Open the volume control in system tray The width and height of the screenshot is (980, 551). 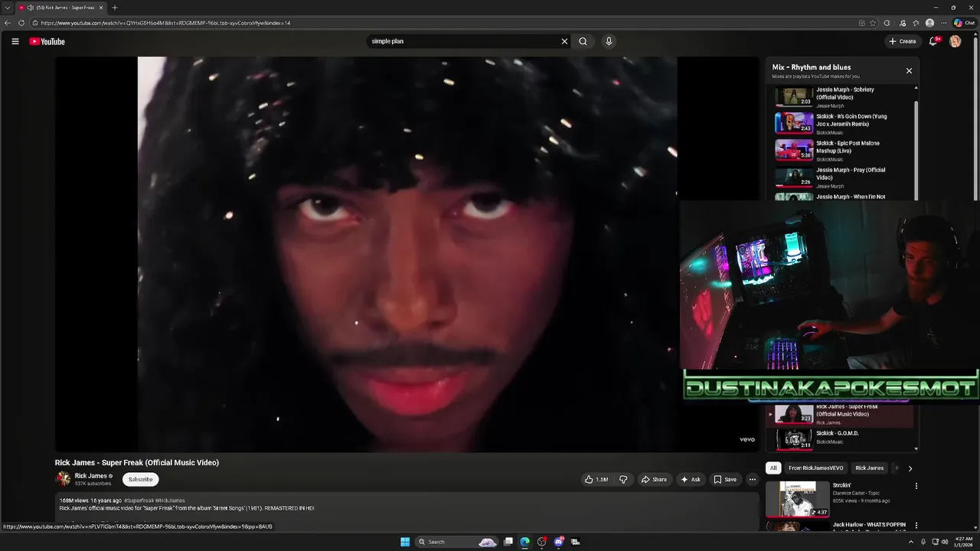[945, 542]
